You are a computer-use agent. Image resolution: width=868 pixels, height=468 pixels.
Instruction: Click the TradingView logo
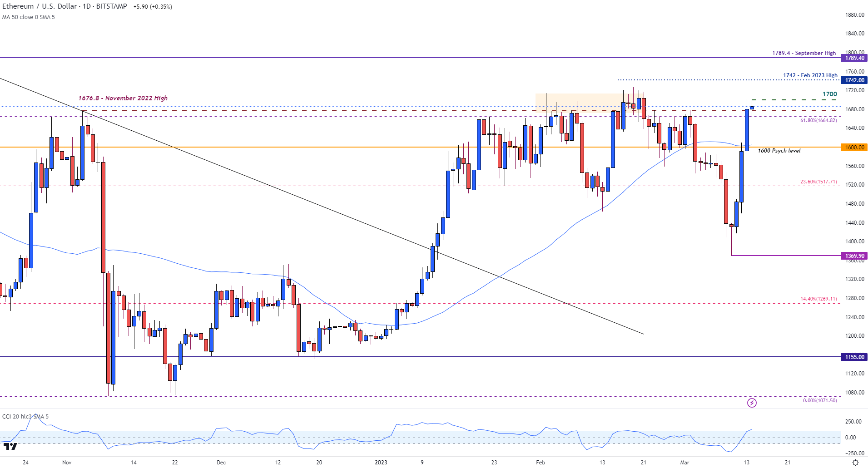[x=10, y=446]
